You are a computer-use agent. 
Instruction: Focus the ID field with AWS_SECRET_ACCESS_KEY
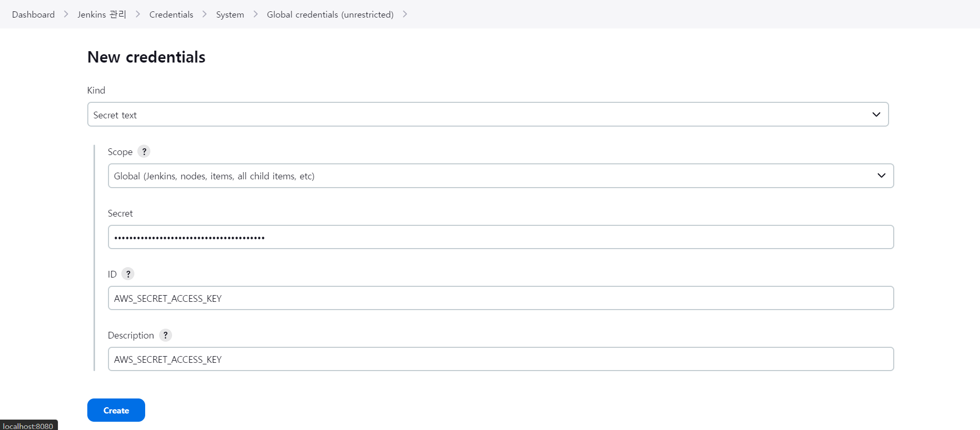click(x=501, y=298)
